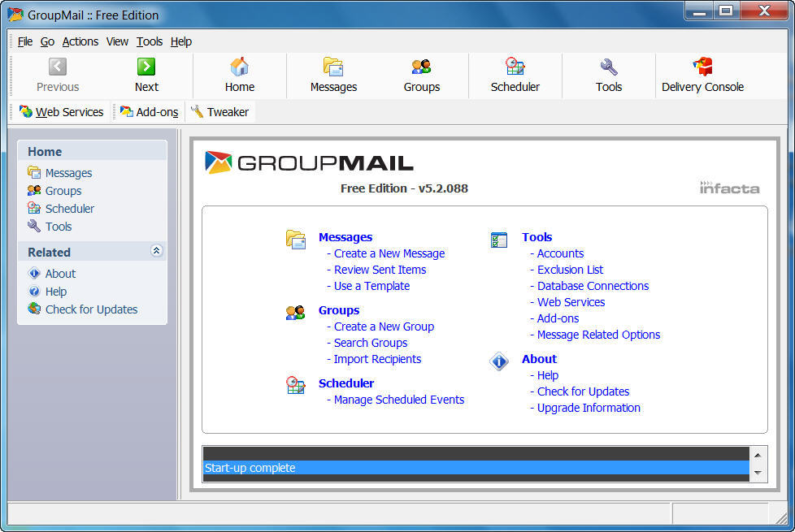Click Create a New Message link
Image resolution: width=795 pixels, height=532 pixels.
[x=389, y=253]
